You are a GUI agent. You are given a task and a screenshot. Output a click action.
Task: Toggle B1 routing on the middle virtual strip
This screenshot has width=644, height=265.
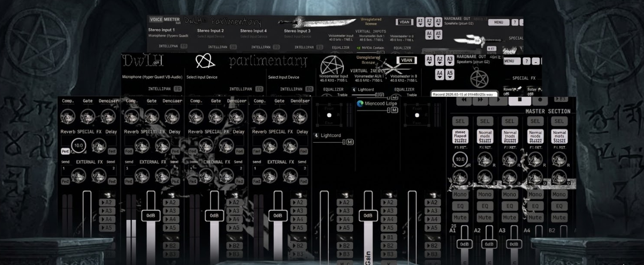pyautogui.click(x=388, y=237)
